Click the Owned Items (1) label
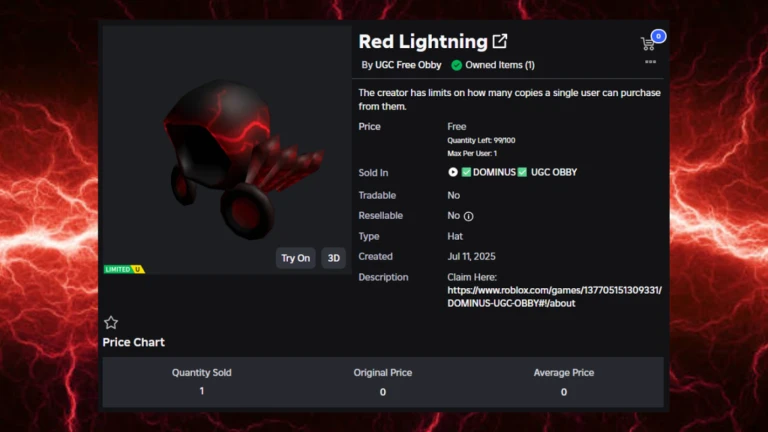768x432 pixels. [x=500, y=65]
